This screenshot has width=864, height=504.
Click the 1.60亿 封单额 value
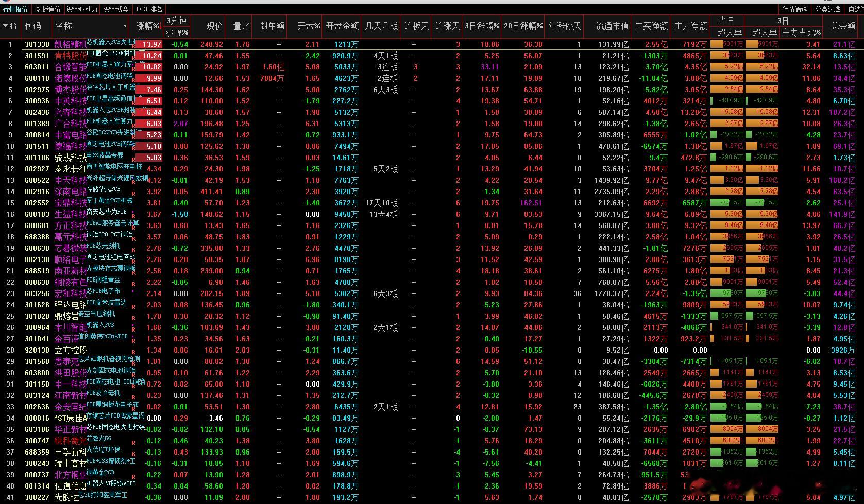point(273,67)
